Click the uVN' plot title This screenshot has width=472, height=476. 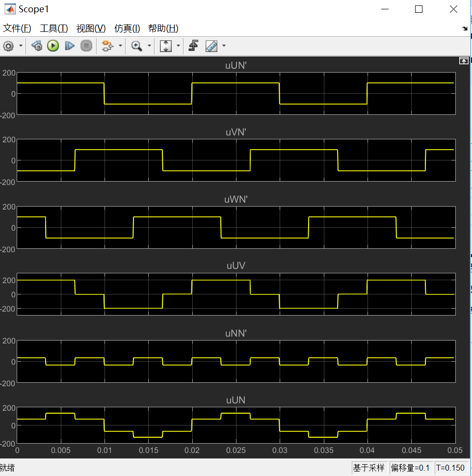coord(236,132)
